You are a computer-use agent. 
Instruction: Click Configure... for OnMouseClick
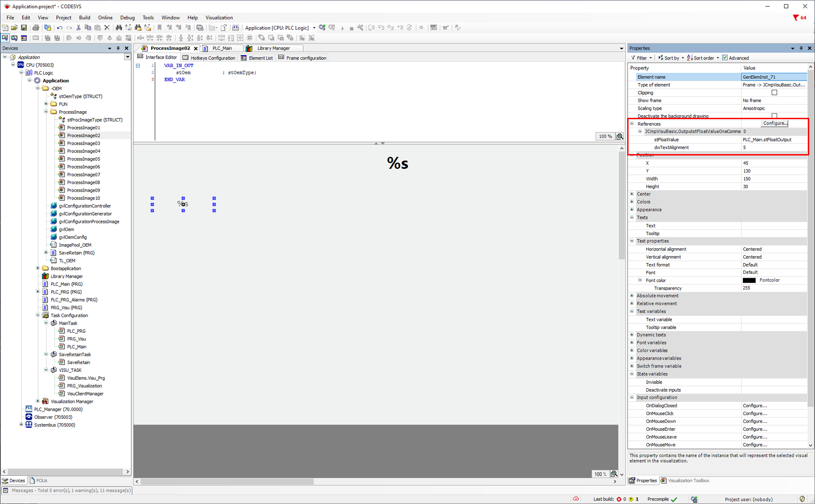pos(755,414)
